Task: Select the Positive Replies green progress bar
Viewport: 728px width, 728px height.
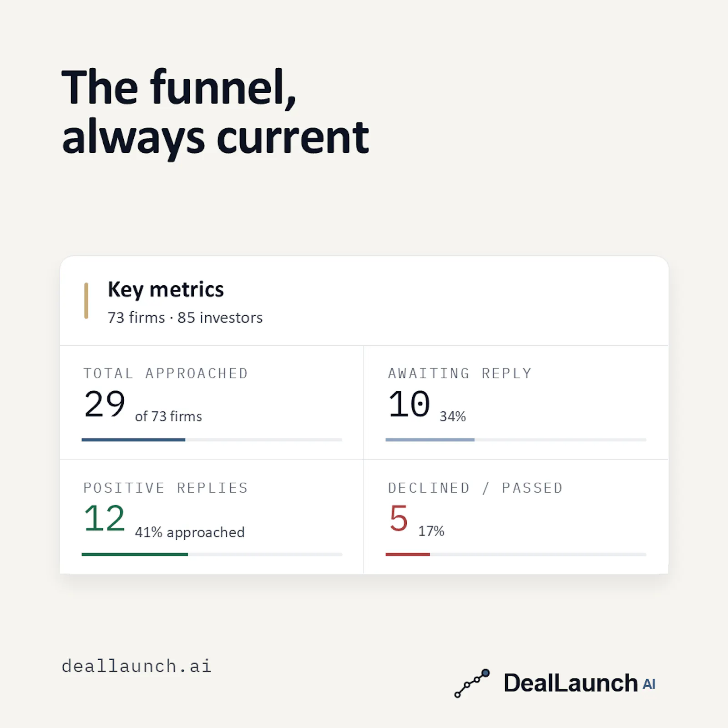Action: 212,554
